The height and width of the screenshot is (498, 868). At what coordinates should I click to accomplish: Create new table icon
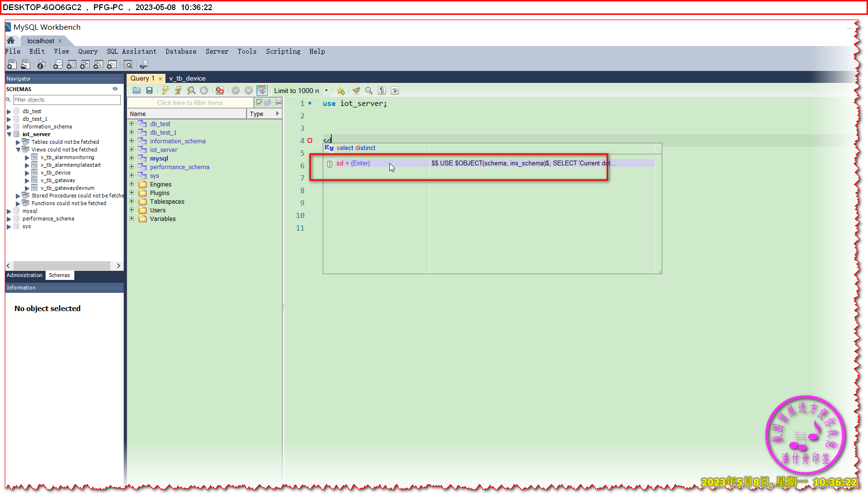[71, 64]
